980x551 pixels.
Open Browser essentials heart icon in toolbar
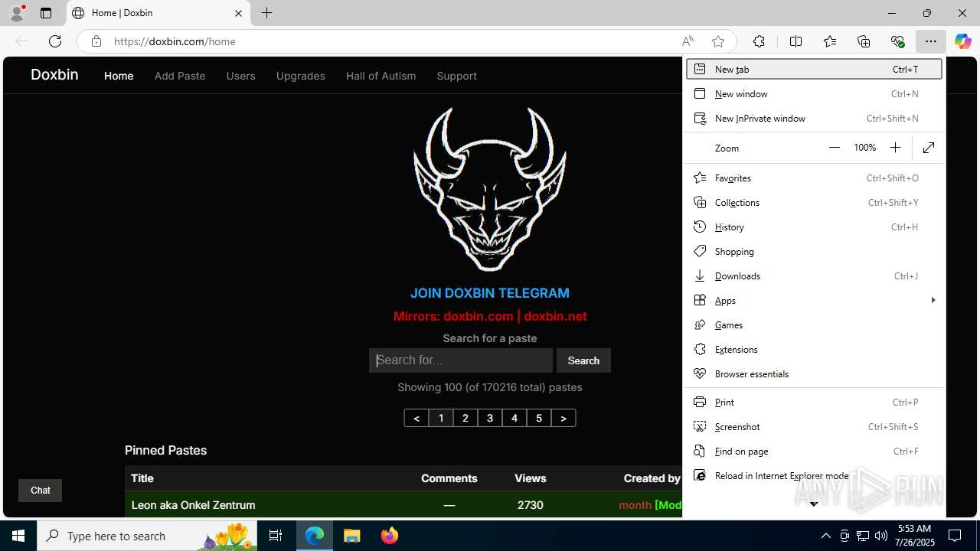pyautogui.click(x=897, y=41)
